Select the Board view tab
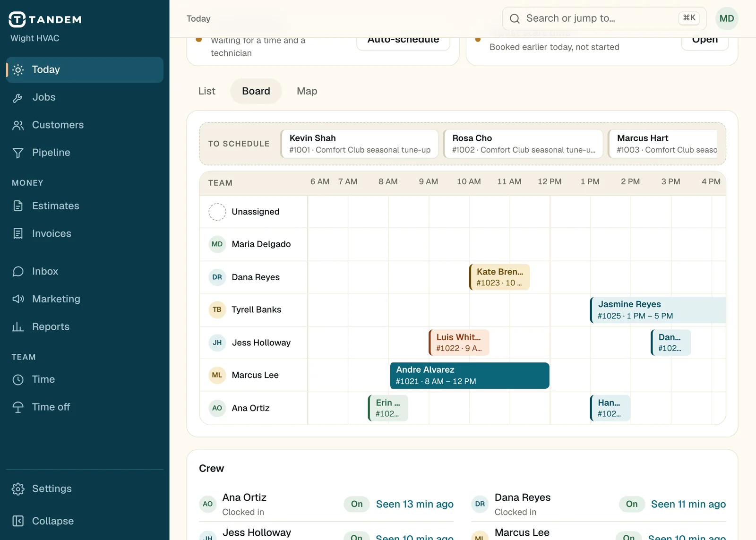 256,91
